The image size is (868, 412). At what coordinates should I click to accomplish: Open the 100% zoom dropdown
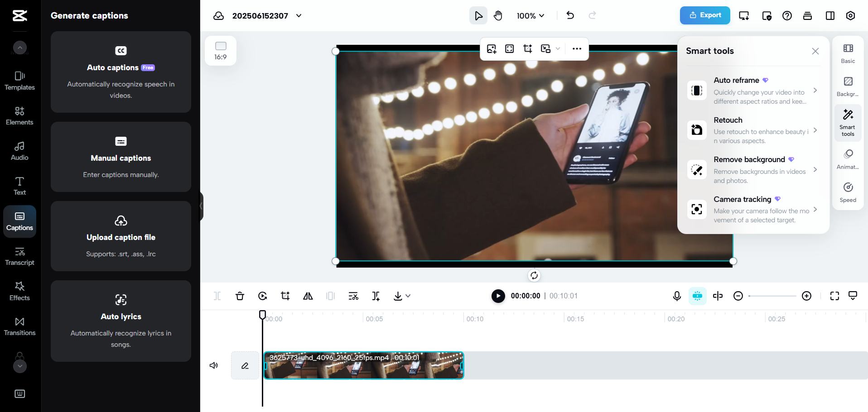coord(530,16)
